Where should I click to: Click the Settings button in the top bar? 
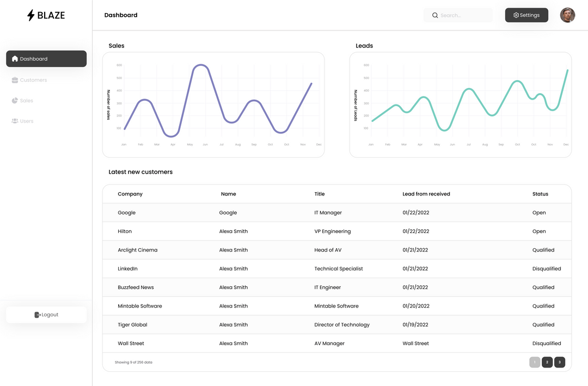pos(526,15)
